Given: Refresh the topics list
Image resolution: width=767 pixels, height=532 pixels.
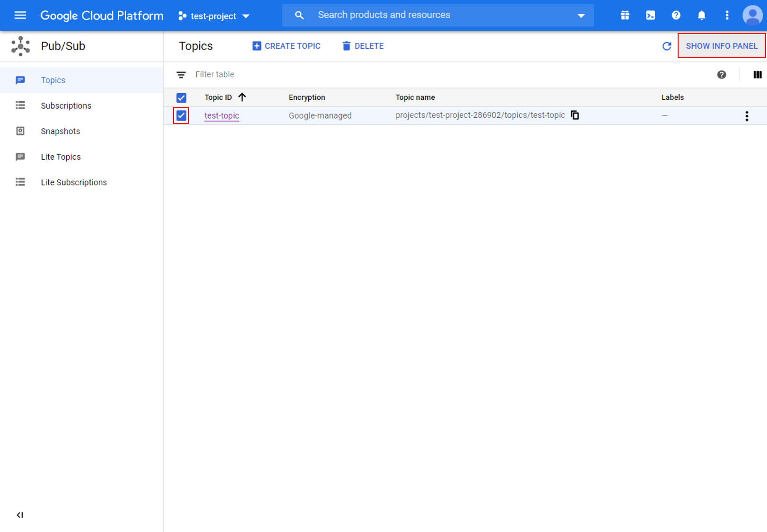Looking at the screenshot, I should pos(667,46).
